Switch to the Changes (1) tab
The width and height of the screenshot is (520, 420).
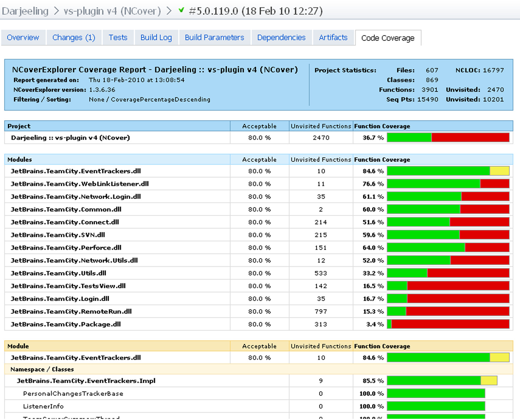click(74, 38)
